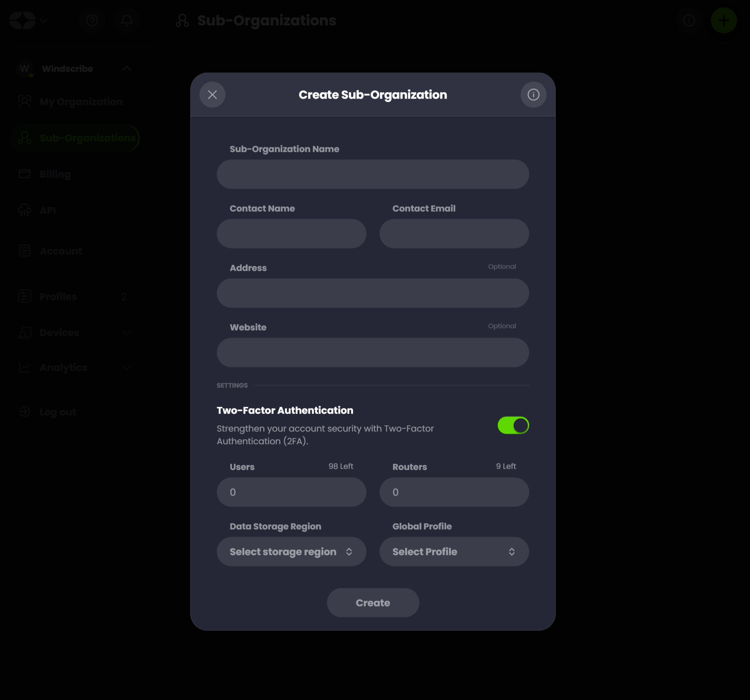Open the Select Profile dropdown

pos(454,551)
